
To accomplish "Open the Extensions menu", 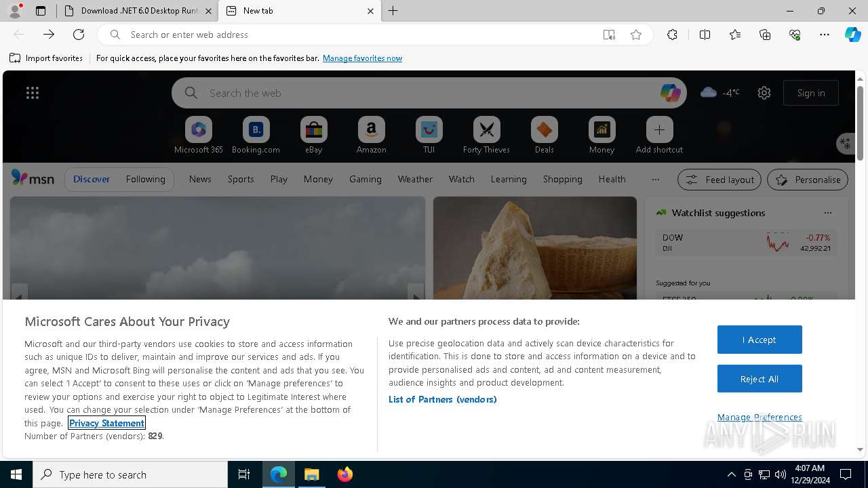I will tap(672, 35).
